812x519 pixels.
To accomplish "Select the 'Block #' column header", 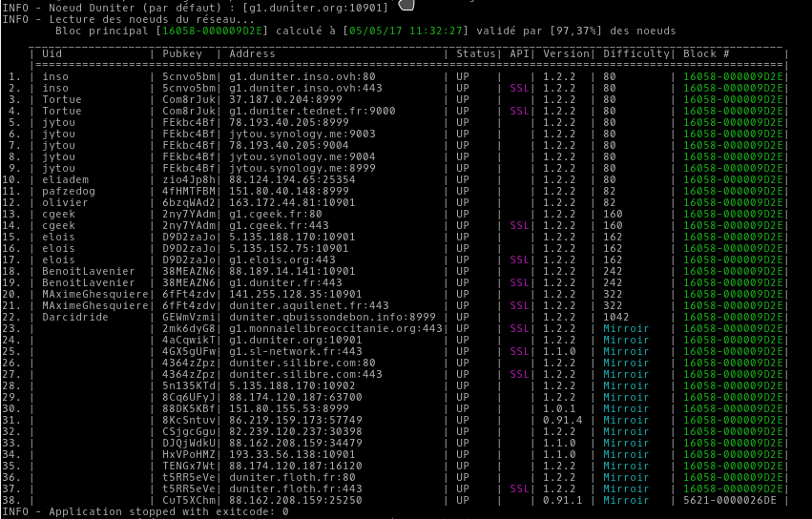I will click(x=706, y=53).
